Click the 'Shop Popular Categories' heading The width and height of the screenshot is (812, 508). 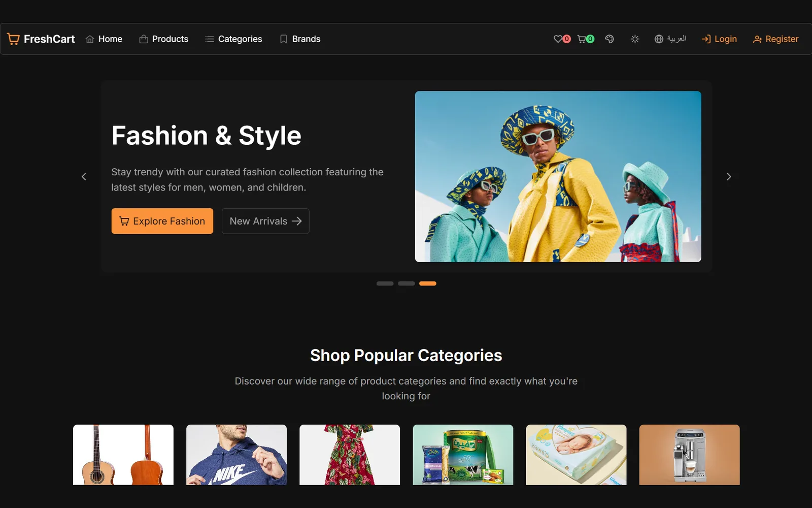tap(406, 356)
